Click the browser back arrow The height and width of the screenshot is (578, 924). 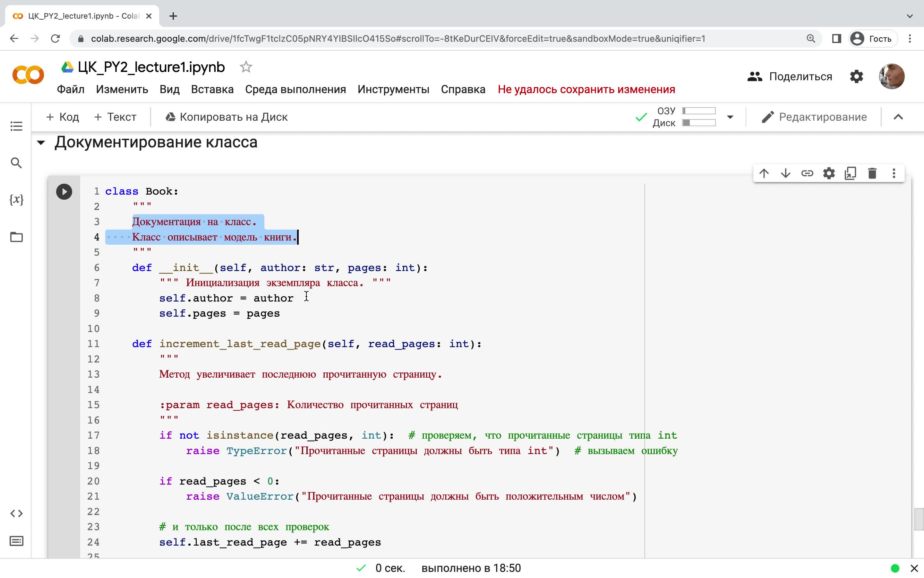[x=14, y=39]
